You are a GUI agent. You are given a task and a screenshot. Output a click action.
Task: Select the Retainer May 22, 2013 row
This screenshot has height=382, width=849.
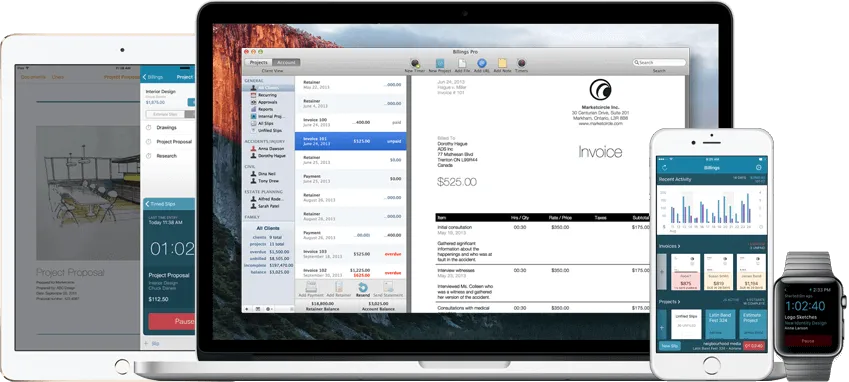click(350, 84)
